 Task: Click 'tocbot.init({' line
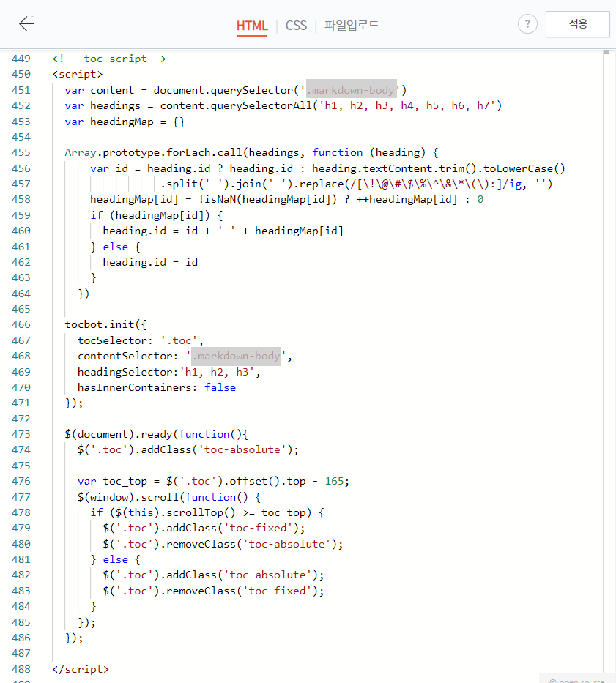(x=105, y=324)
